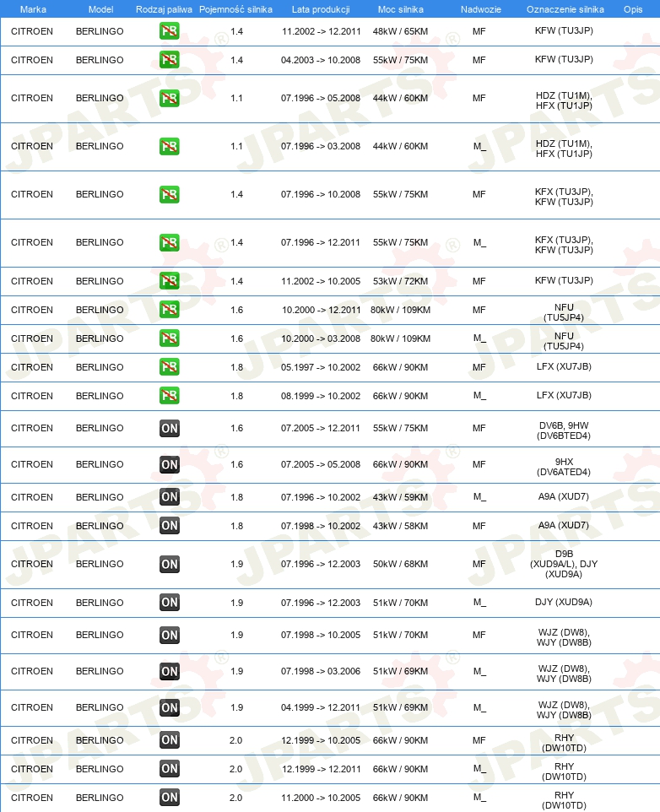Select the petrol icon in the 07.1996 -> 05.2008 row
Image resolution: width=660 pixels, height=812 pixels.
pos(170,98)
